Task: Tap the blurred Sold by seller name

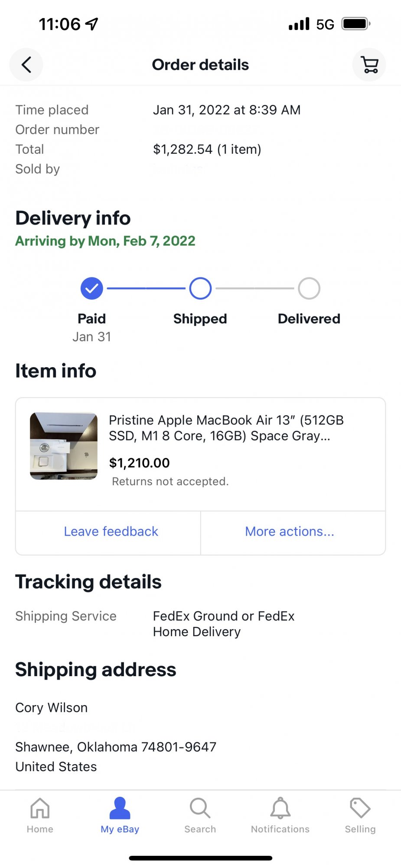Action: click(179, 169)
